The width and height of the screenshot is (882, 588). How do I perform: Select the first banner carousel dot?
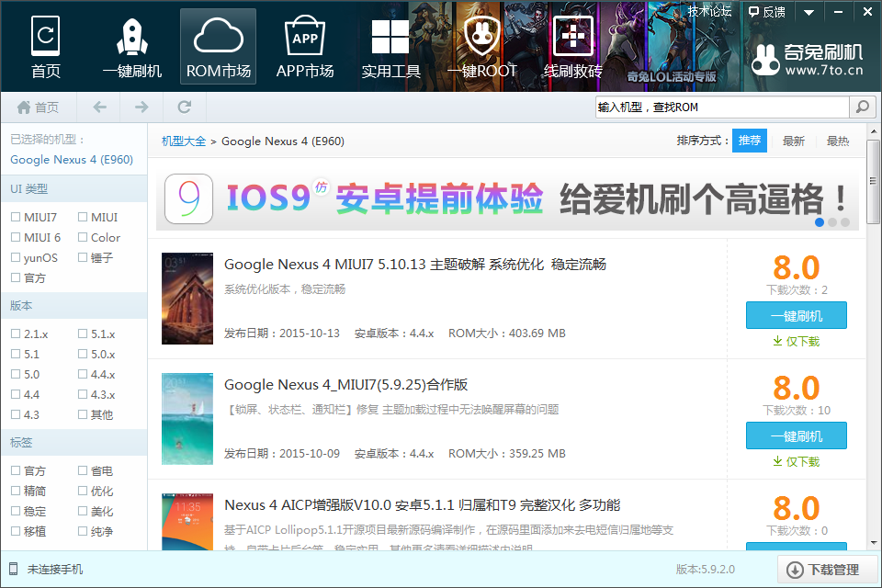(x=820, y=222)
